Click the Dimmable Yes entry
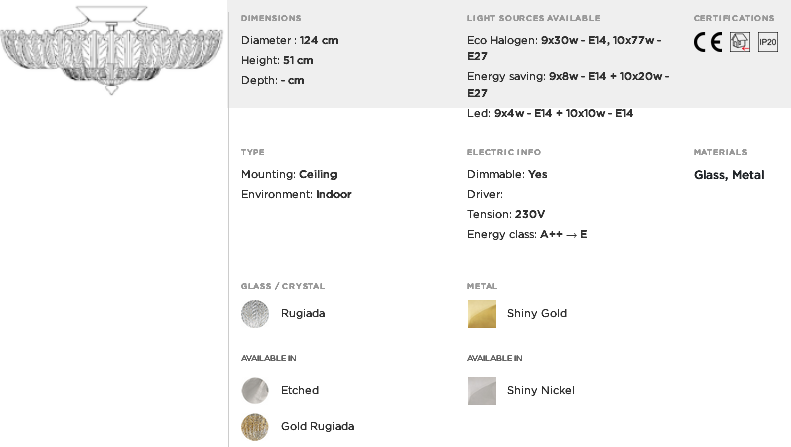This screenshot has height=447, width=791. [507, 174]
